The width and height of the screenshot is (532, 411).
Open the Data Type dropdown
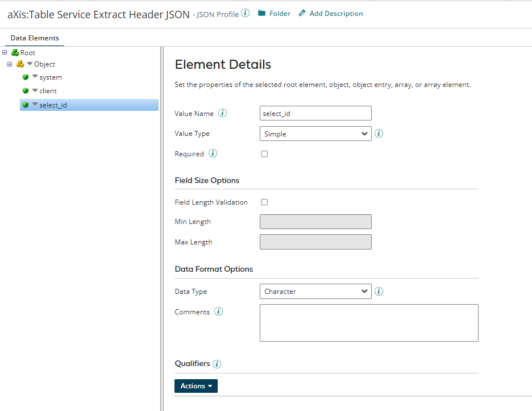pos(315,291)
